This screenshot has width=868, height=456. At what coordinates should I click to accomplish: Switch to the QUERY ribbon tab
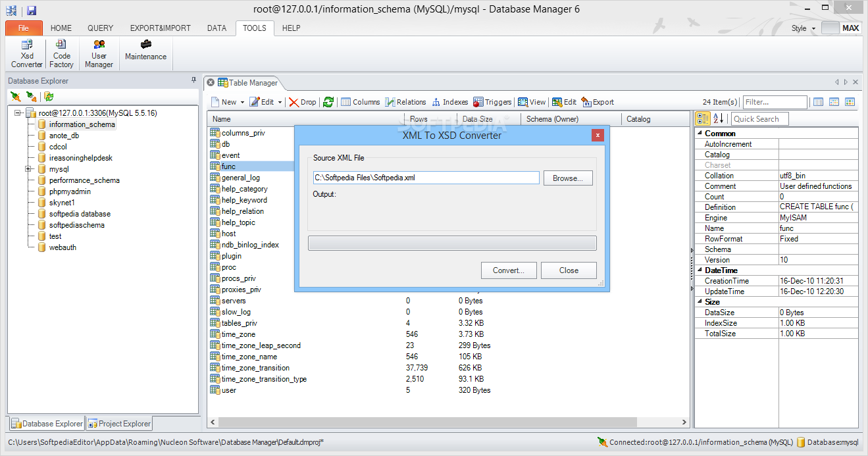tap(100, 28)
